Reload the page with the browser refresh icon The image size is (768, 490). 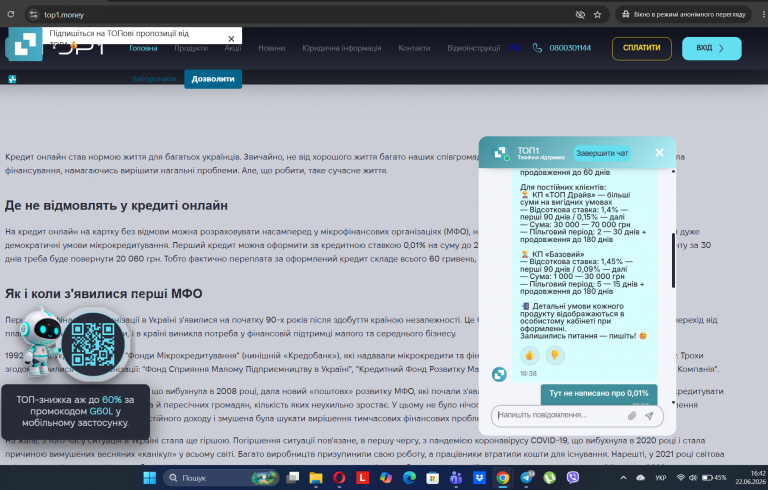click(11, 14)
